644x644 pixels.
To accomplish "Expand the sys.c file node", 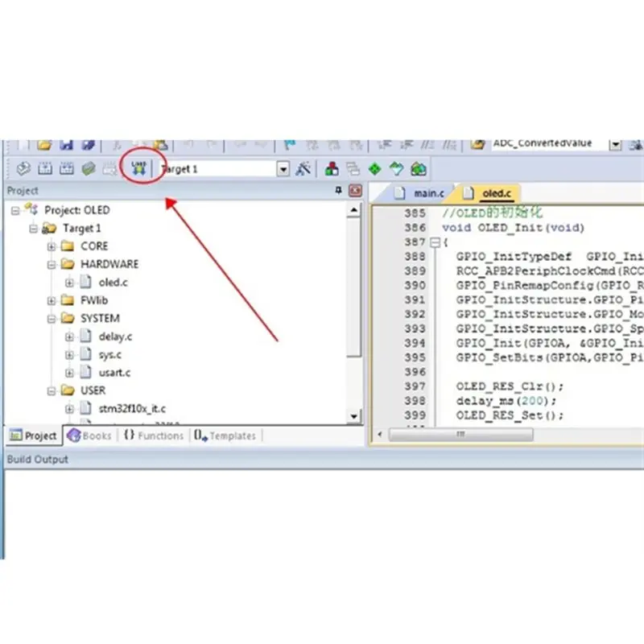I will pyautogui.click(x=69, y=355).
